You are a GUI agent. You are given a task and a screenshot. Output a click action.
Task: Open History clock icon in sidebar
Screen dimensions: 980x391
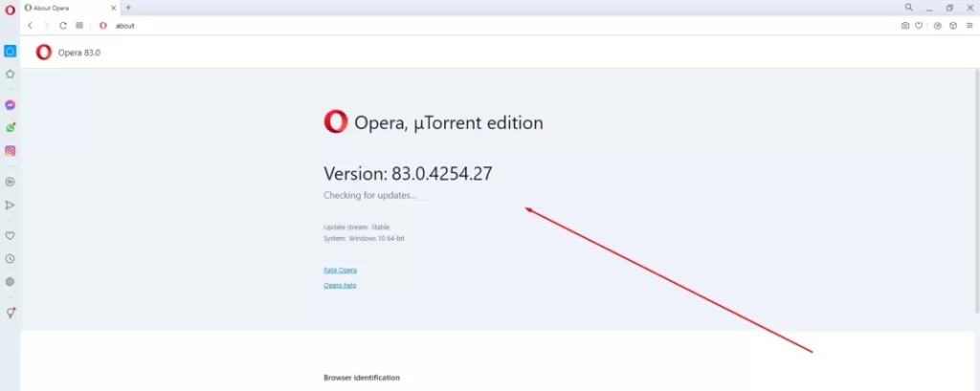pyautogui.click(x=10, y=258)
